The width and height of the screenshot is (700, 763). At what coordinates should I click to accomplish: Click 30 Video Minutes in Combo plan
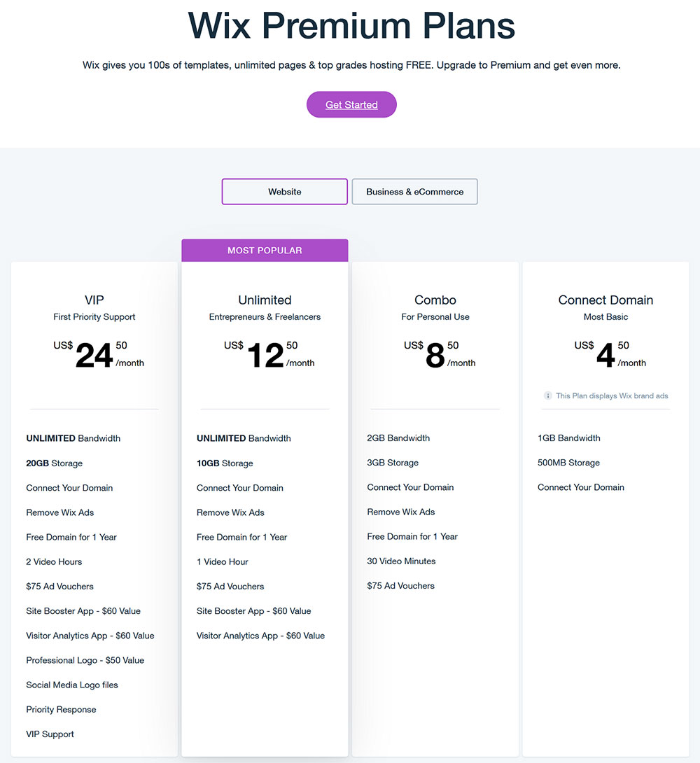[401, 561]
